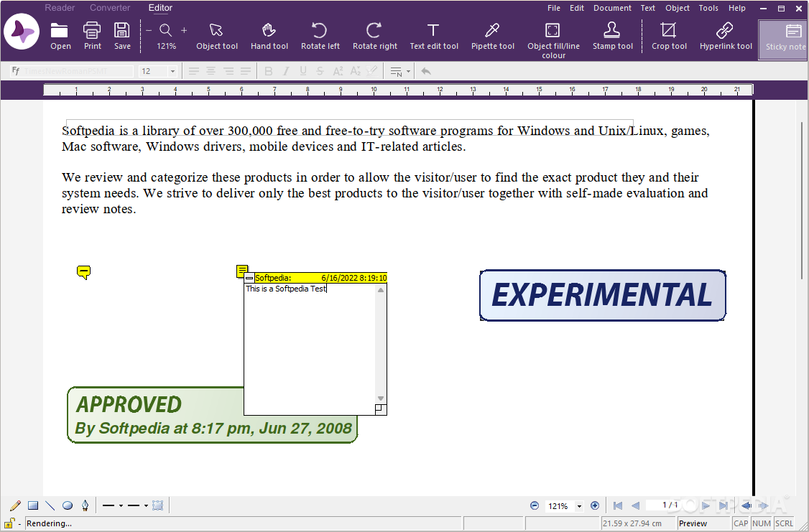Open the font size dropdown
The image size is (809, 532).
(x=172, y=71)
